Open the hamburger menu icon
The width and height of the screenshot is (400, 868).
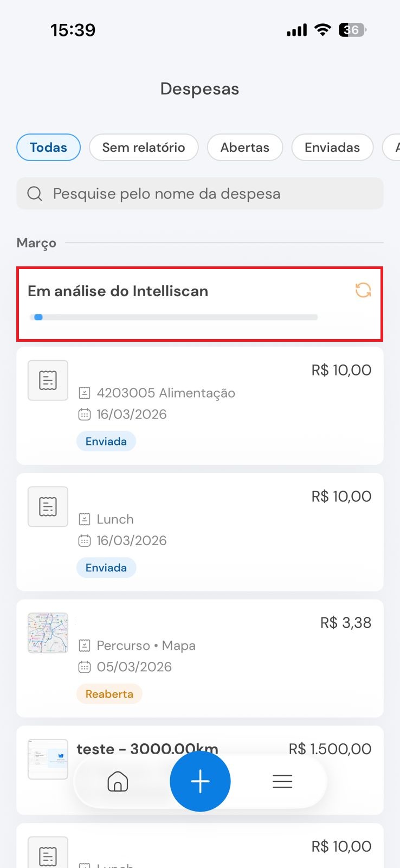click(282, 781)
